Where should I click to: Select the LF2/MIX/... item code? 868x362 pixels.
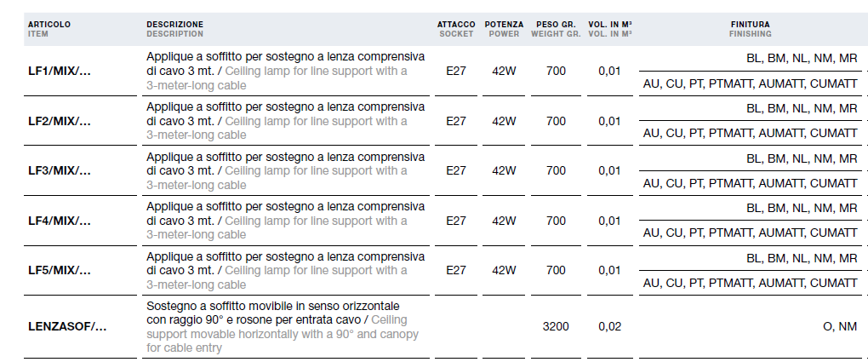(x=60, y=122)
